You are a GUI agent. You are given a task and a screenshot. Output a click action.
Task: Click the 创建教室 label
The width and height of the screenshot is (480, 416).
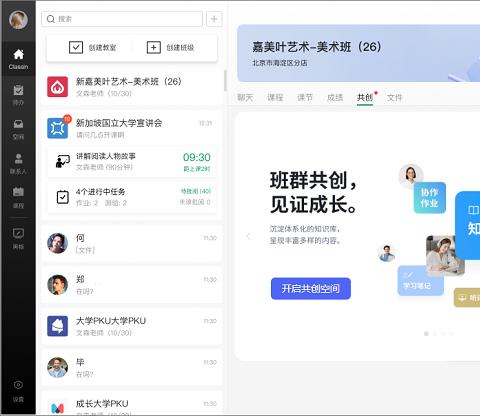click(x=102, y=47)
